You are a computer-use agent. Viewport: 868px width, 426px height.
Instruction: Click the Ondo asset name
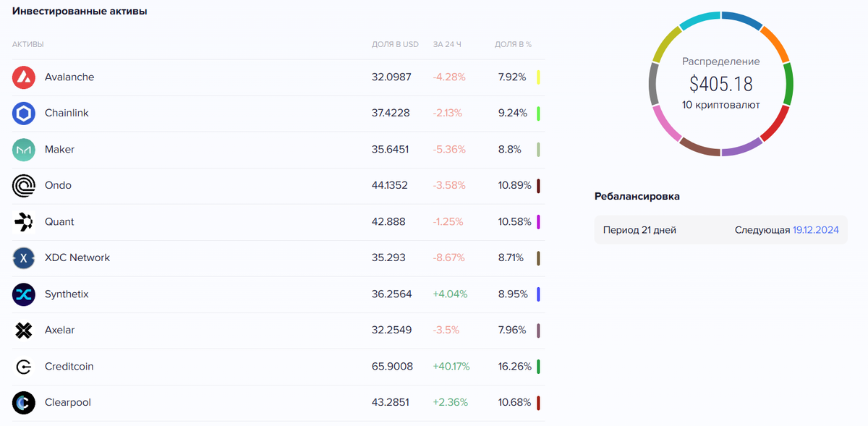coord(58,186)
